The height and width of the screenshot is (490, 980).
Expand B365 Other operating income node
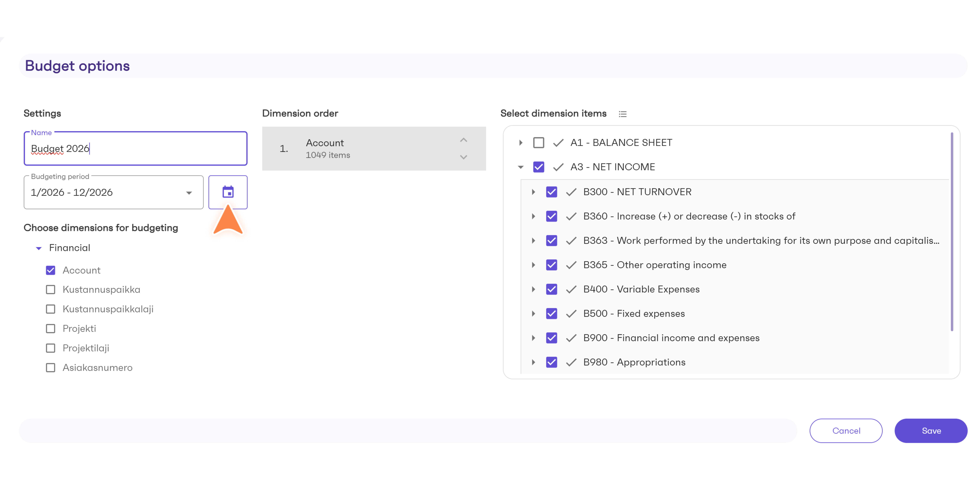tap(533, 265)
